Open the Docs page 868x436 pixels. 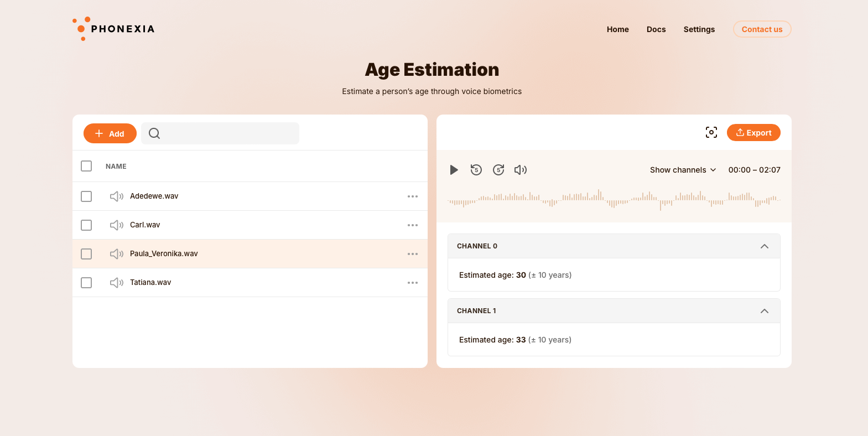point(656,29)
